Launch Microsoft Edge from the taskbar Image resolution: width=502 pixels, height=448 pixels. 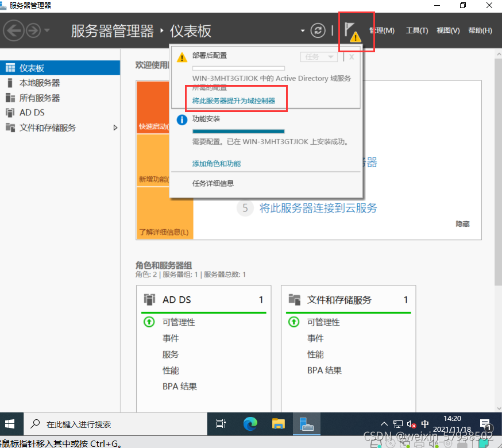(250, 424)
